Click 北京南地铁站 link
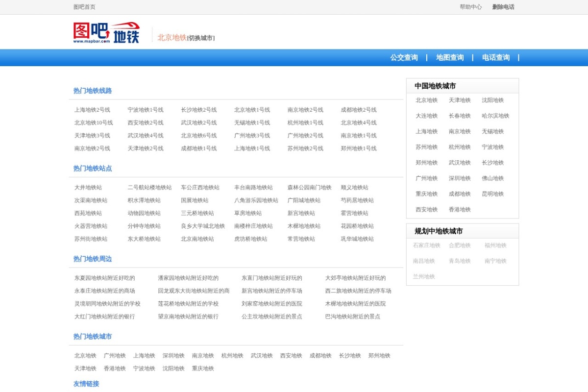 point(197,239)
